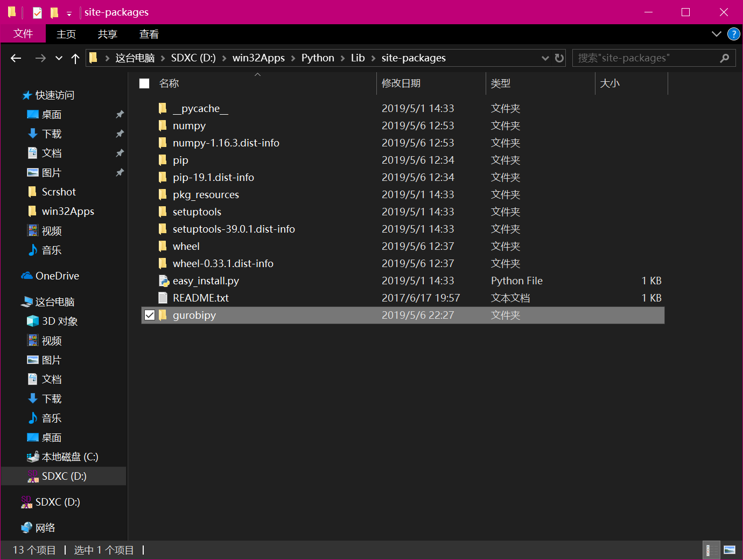Open 快速访问 in the navigation pane
This screenshot has height=560, width=743.
pyautogui.click(x=54, y=95)
